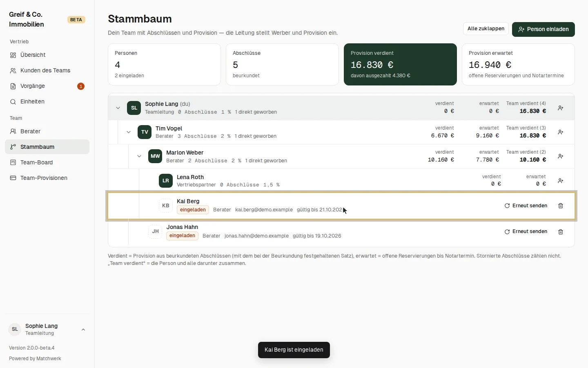Click Person einladen button
Image resolution: width=588 pixels, height=368 pixels.
(543, 29)
